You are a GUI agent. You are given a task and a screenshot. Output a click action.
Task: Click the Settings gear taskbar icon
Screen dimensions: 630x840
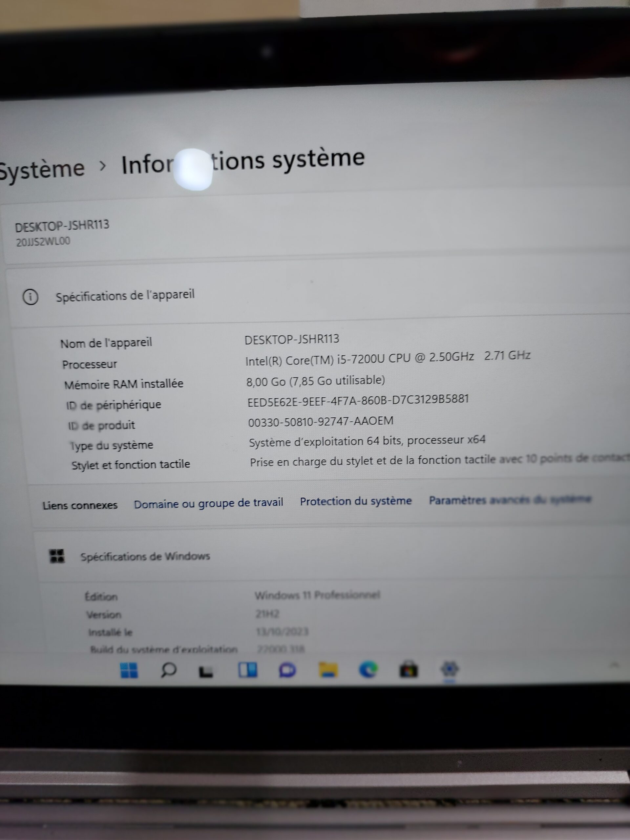pos(449,669)
